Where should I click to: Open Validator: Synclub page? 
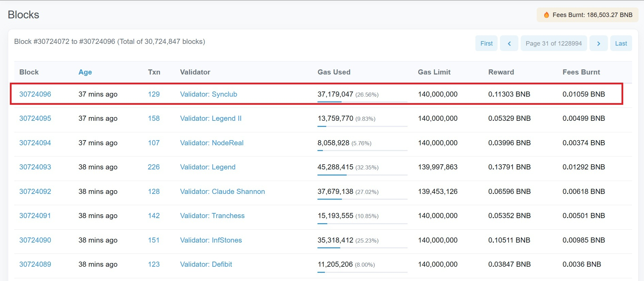click(x=208, y=94)
